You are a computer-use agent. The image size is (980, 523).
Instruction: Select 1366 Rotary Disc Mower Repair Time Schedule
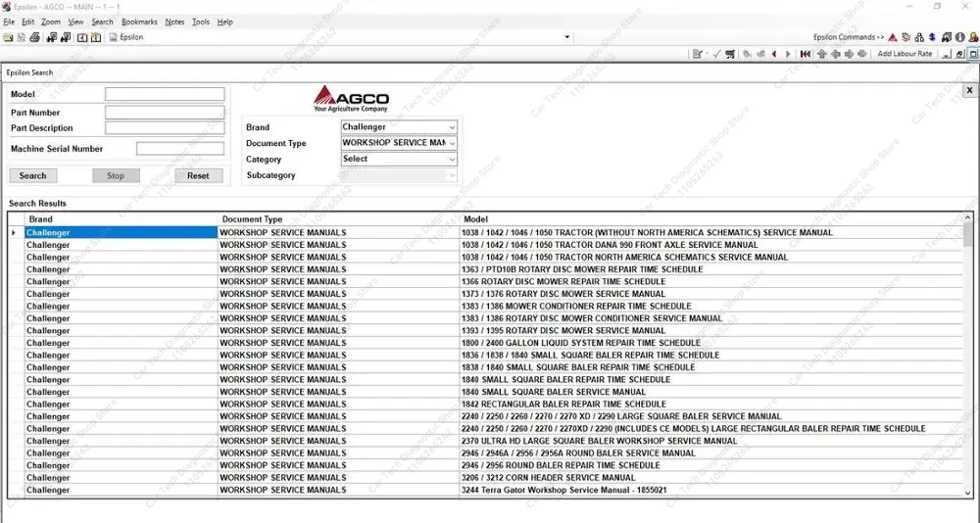coord(494,282)
